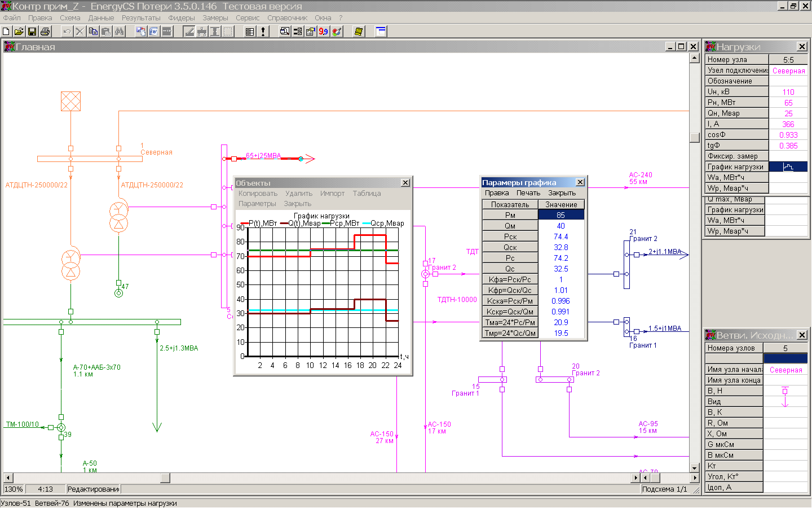Open the Схема menu

point(70,18)
